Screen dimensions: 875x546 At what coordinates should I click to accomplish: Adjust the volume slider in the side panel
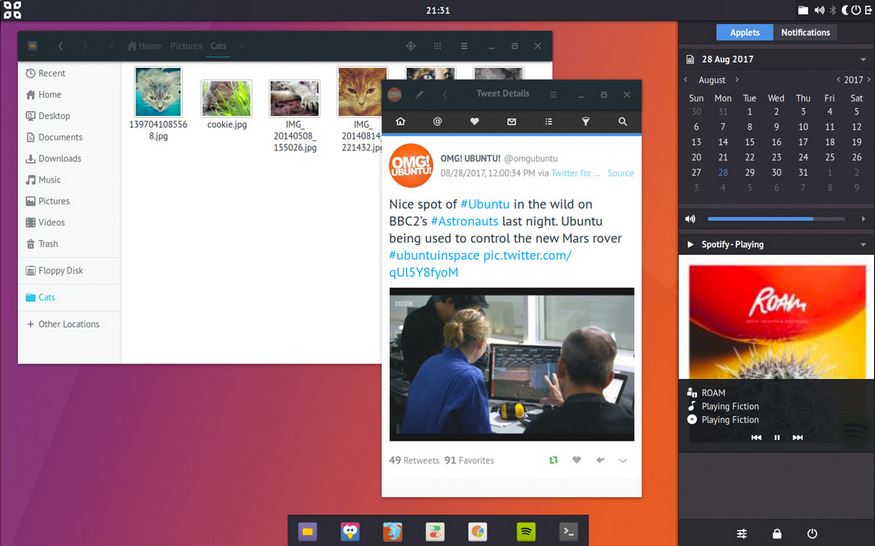coord(775,218)
